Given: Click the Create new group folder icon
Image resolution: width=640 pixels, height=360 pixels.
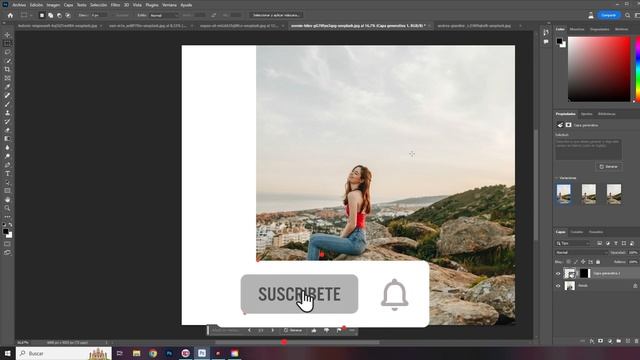Looking at the screenshot, I should [619, 341].
